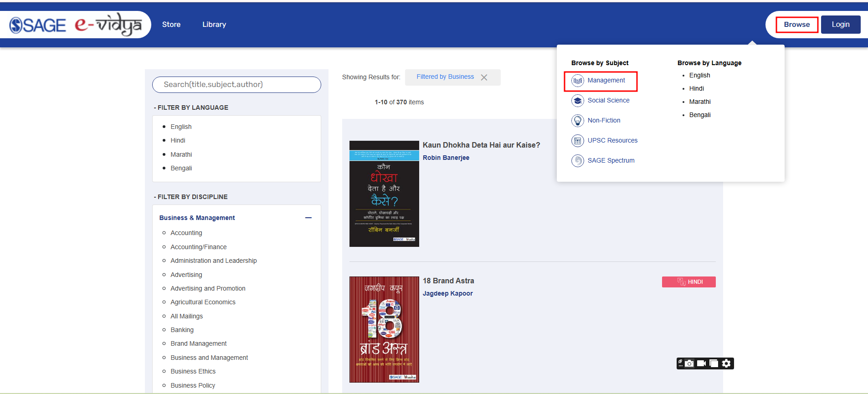
Task: Click the Browse button
Action: tap(796, 25)
